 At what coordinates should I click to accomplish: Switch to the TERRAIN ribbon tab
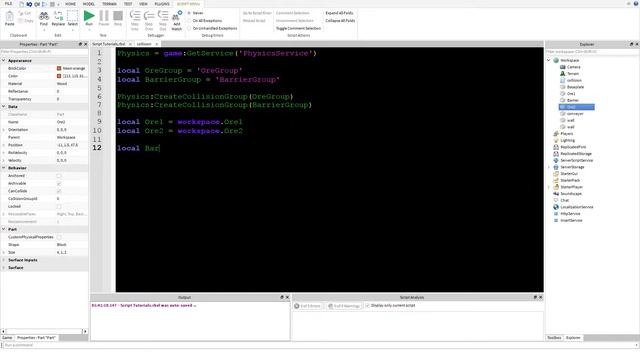(109, 4)
